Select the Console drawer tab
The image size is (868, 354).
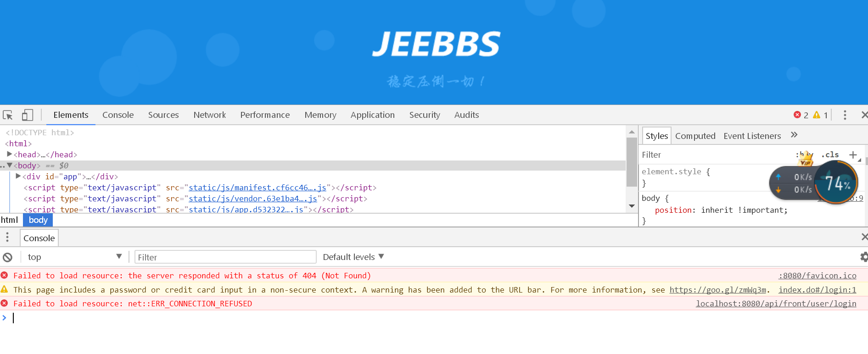click(39, 238)
